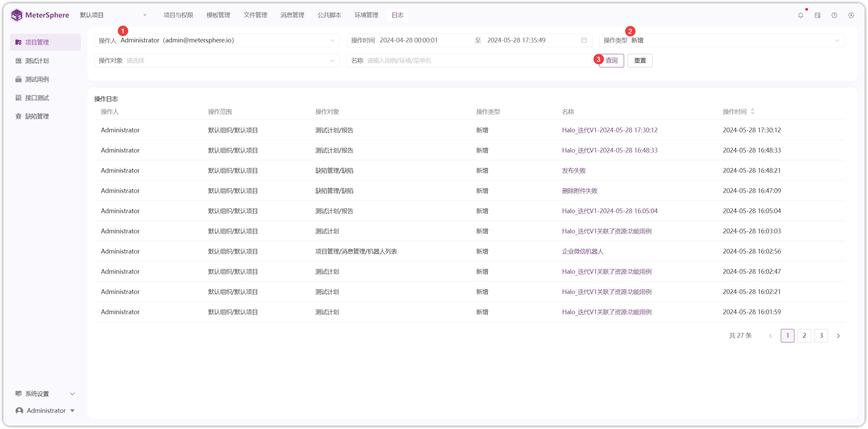Click the 系统设置 sidebar icon
Screen dimensions: 868x429
pos(19,394)
